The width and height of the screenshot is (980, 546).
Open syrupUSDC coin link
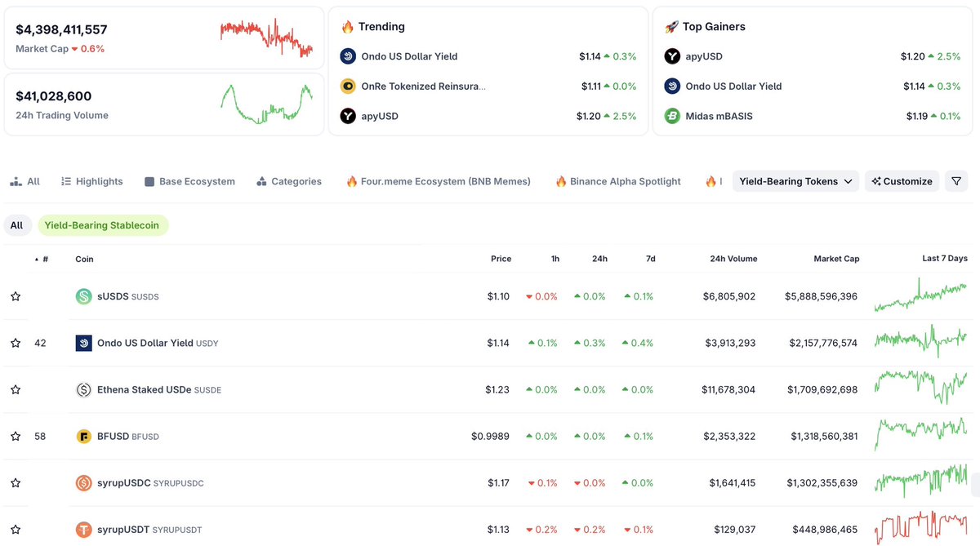tap(150, 483)
